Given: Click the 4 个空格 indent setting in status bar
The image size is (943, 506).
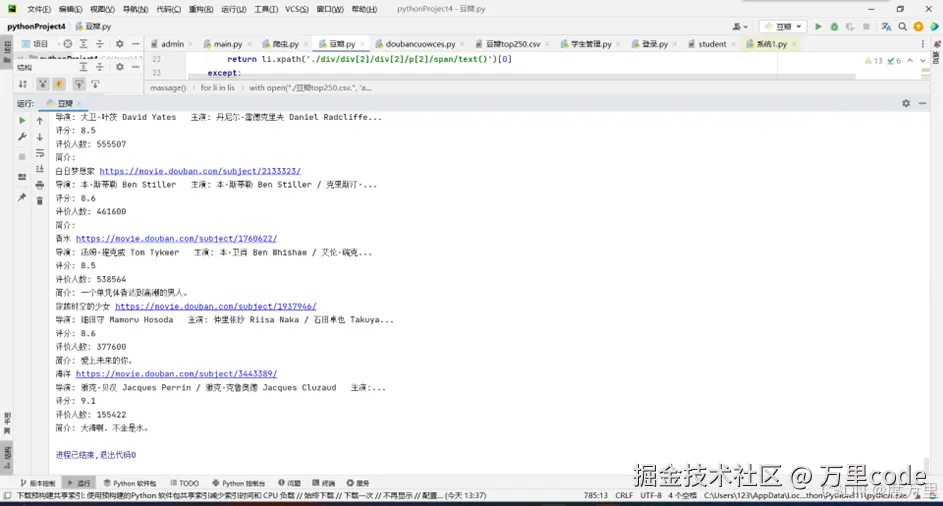Looking at the screenshot, I should (682, 495).
